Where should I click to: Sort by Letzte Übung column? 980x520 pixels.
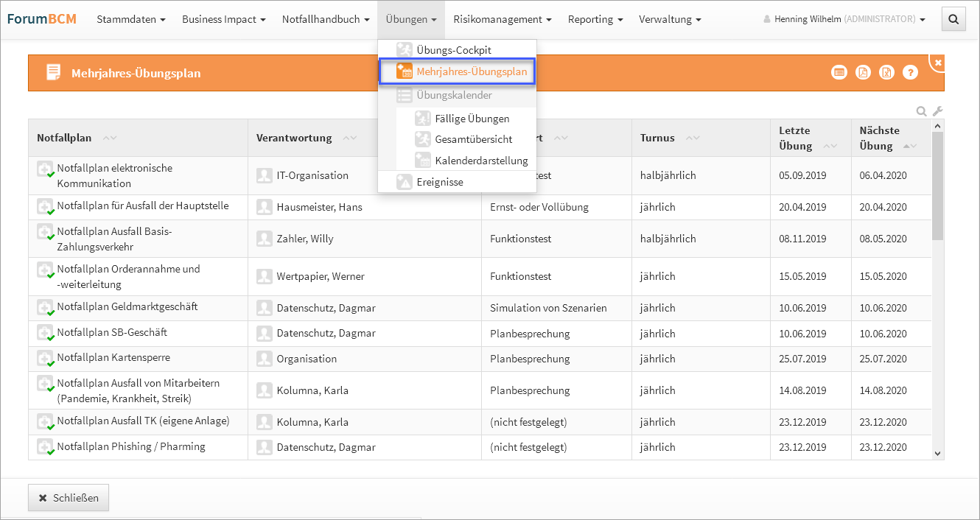(x=830, y=146)
